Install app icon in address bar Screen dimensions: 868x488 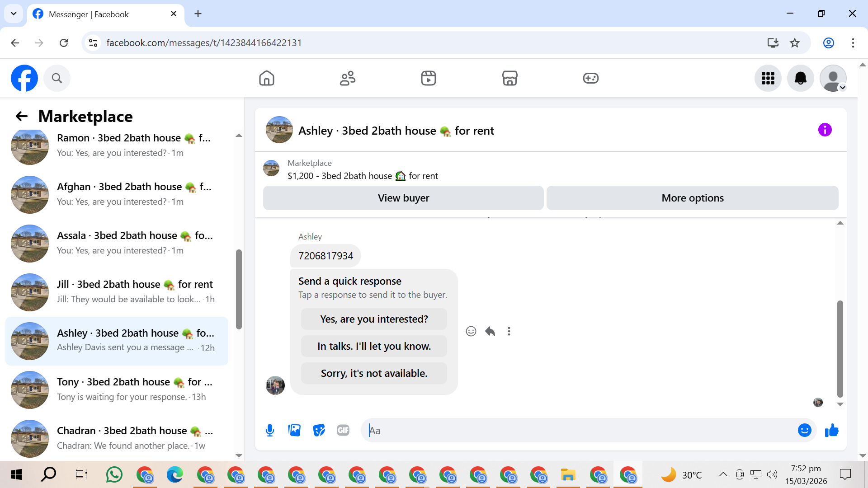[x=773, y=43]
